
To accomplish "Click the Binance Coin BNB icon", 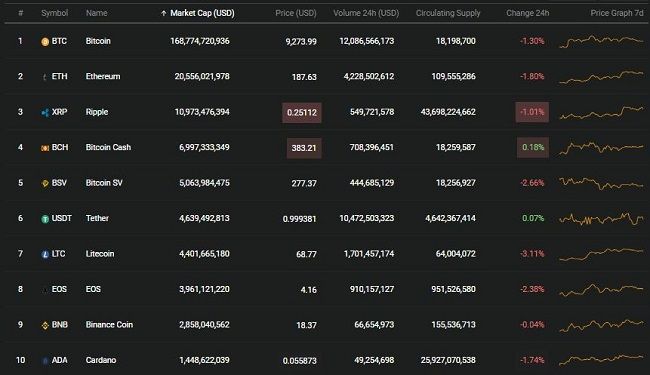I will click(x=45, y=325).
